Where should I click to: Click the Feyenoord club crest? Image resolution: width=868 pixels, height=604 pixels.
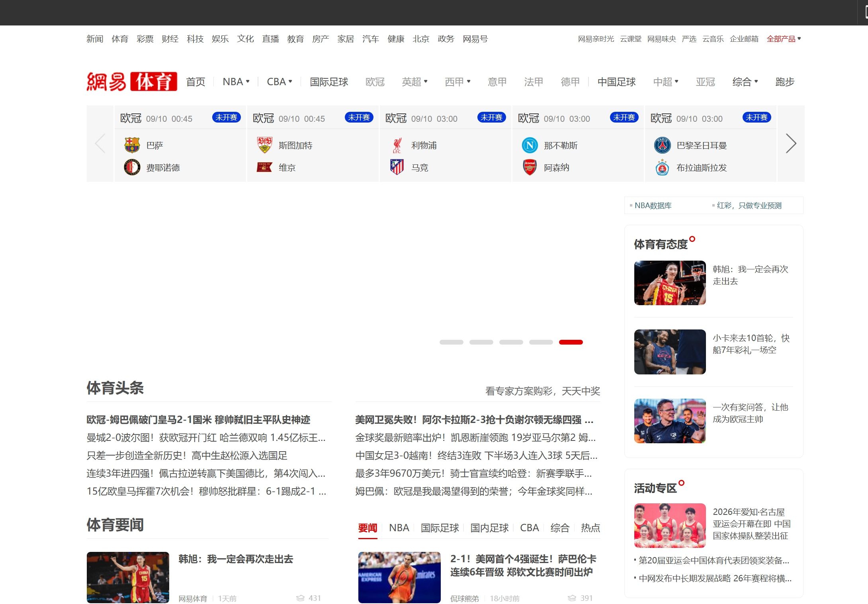point(132,168)
